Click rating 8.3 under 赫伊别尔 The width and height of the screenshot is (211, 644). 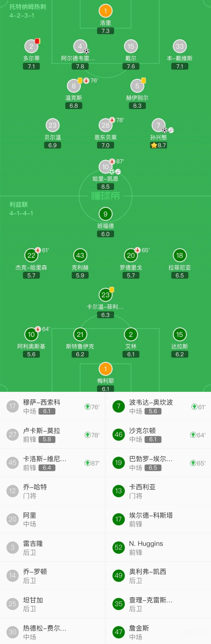pyautogui.click(x=137, y=106)
